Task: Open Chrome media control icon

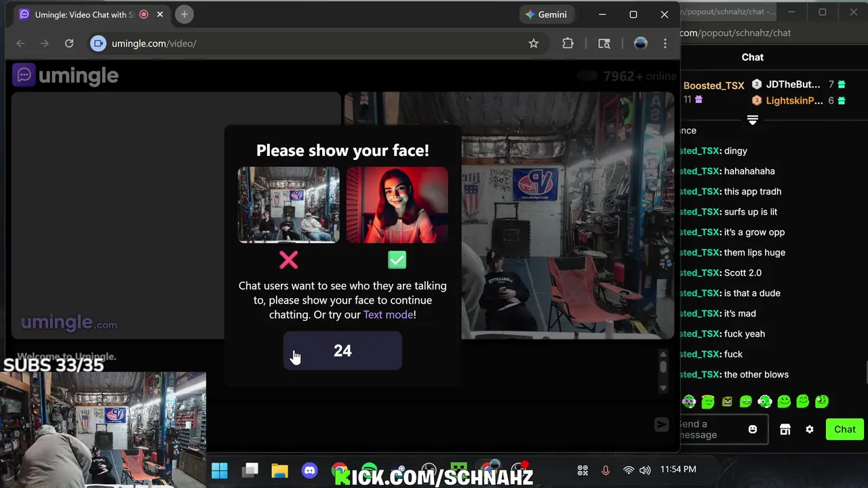Action: click(604, 43)
